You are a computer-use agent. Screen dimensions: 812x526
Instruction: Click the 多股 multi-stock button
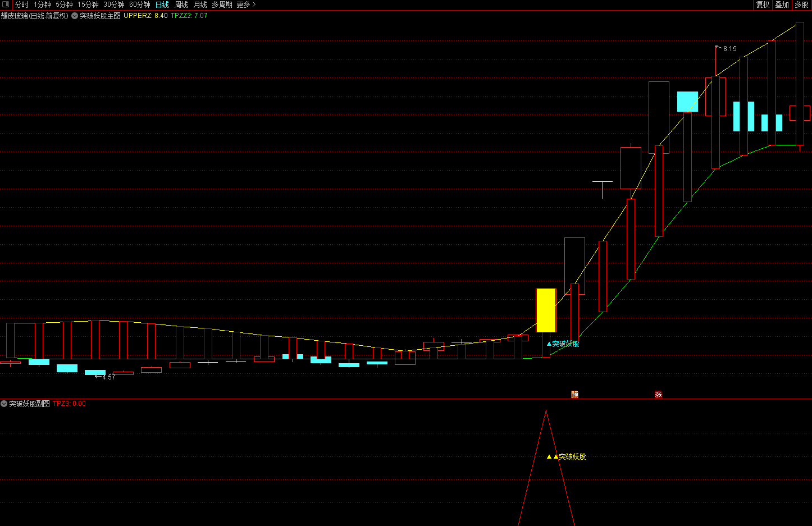point(801,4)
